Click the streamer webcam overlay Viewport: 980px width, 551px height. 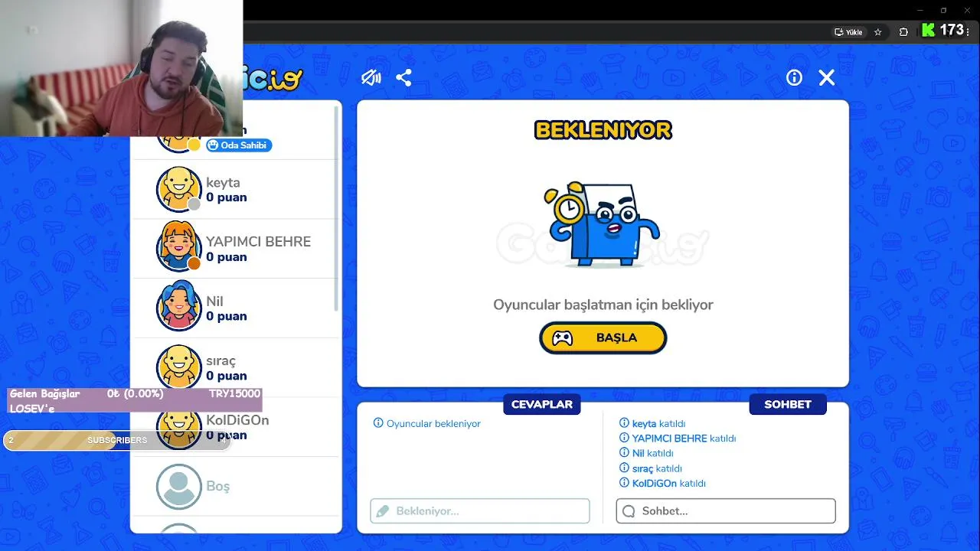tap(121, 68)
